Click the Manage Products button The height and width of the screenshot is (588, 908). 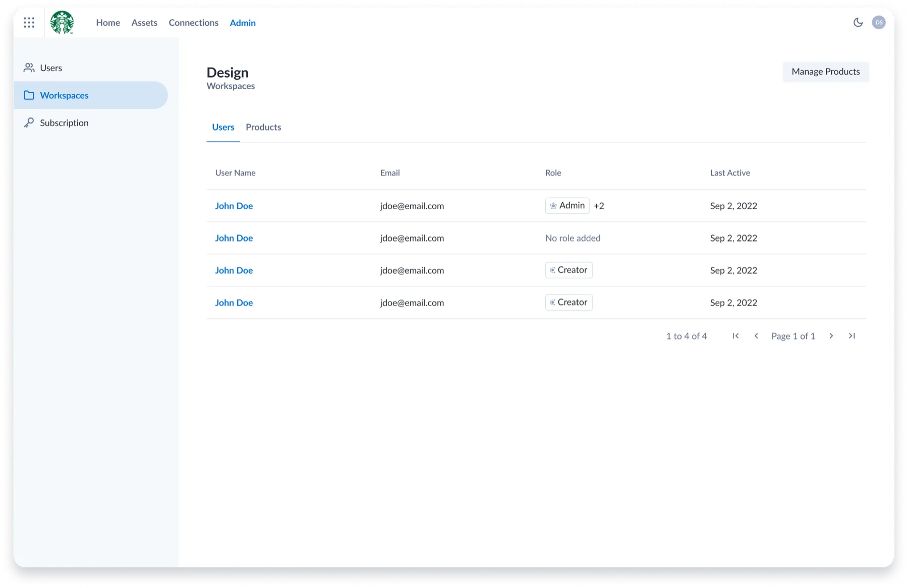pos(826,72)
